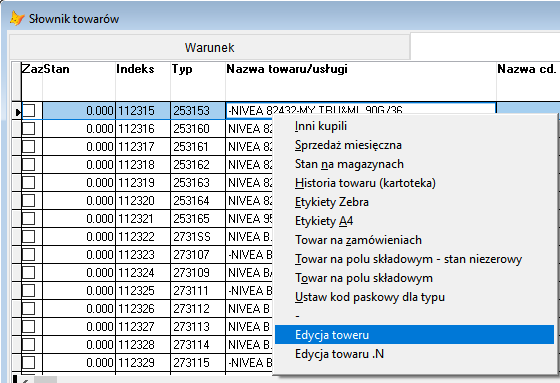Click the Indeks column header
Viewport: 560px width, 383px height.
(143, 81)
